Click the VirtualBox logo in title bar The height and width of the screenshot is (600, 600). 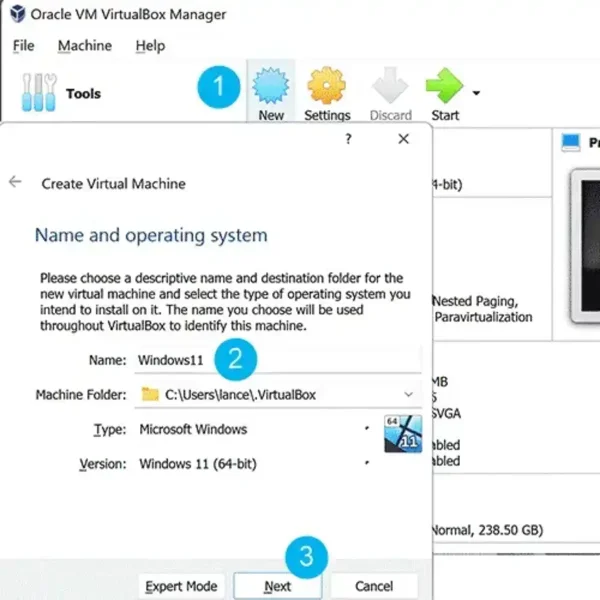18,14
